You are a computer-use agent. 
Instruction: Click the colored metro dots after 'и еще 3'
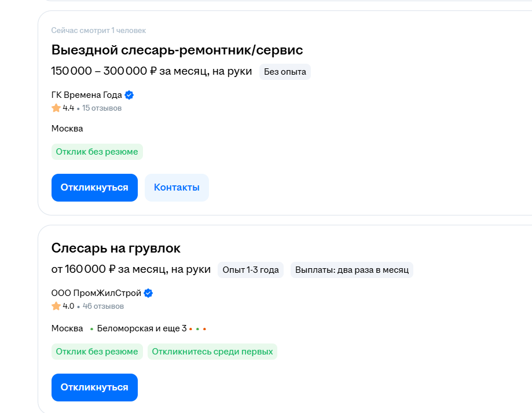coord(197,329)
